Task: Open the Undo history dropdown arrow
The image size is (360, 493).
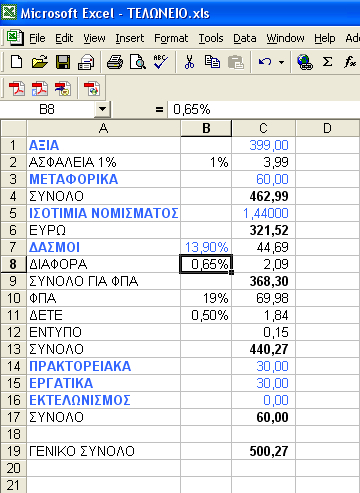Action: coord(281,62)
